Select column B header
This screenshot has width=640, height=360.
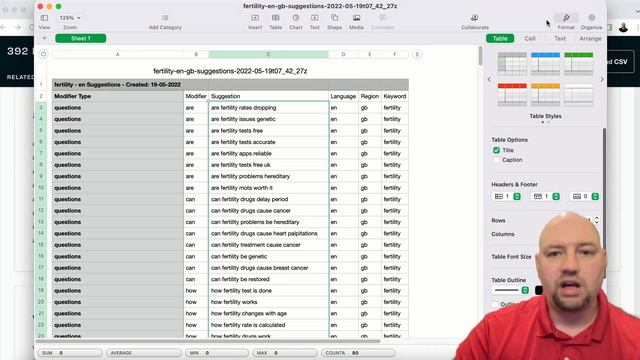[196, 54]
